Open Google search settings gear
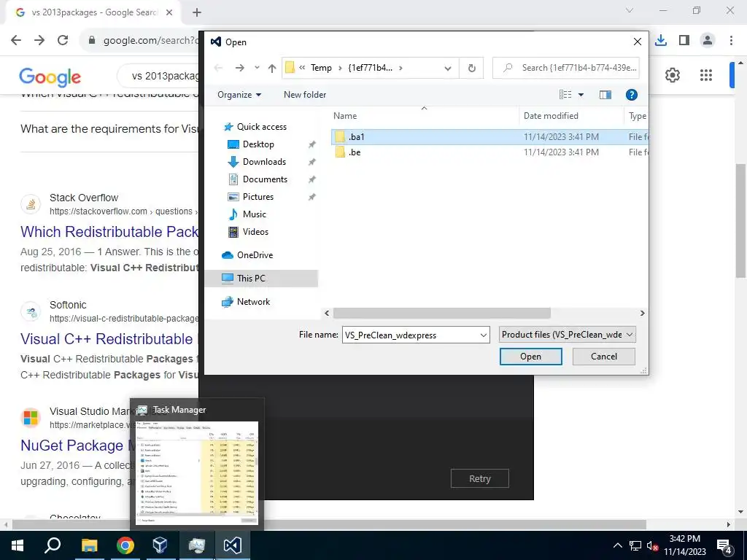The height and width of the screenshot is (560, 747). (x=672, y=75)
